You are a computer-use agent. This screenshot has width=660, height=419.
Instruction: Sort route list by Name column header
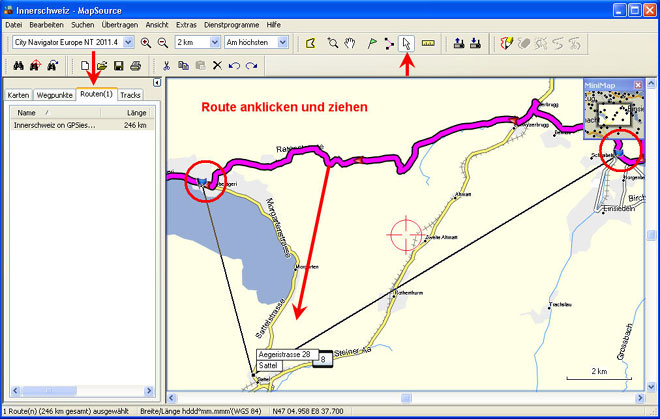pos(56,112)
